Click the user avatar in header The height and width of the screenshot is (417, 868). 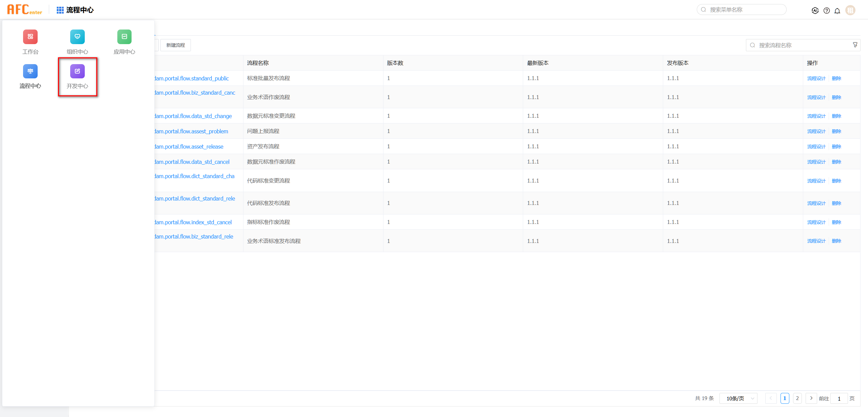850,11
